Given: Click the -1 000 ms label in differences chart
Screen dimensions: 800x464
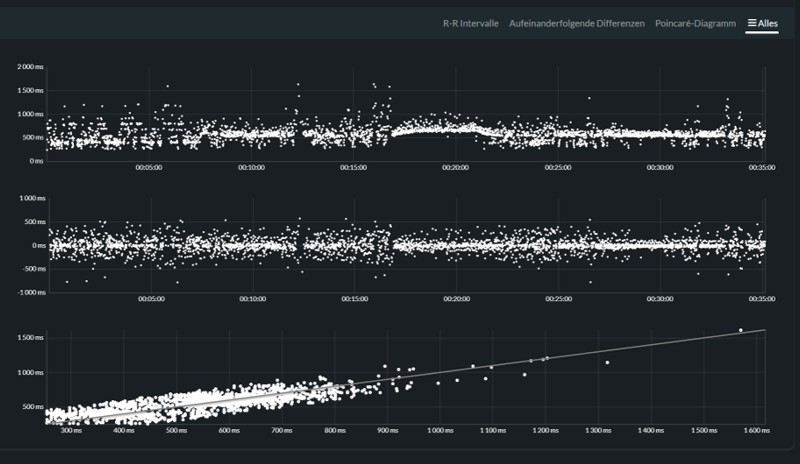Looking at the screenshot, I should (x=32, y=292).
